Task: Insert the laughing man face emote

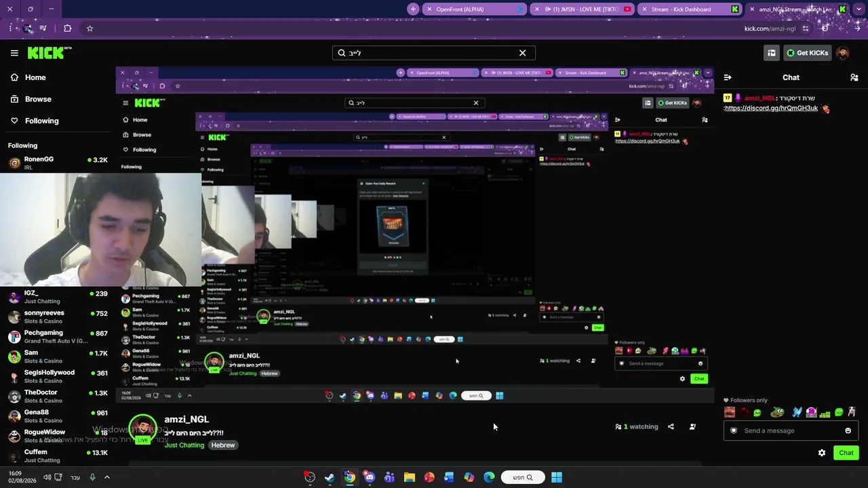Action: click(730, 412)
